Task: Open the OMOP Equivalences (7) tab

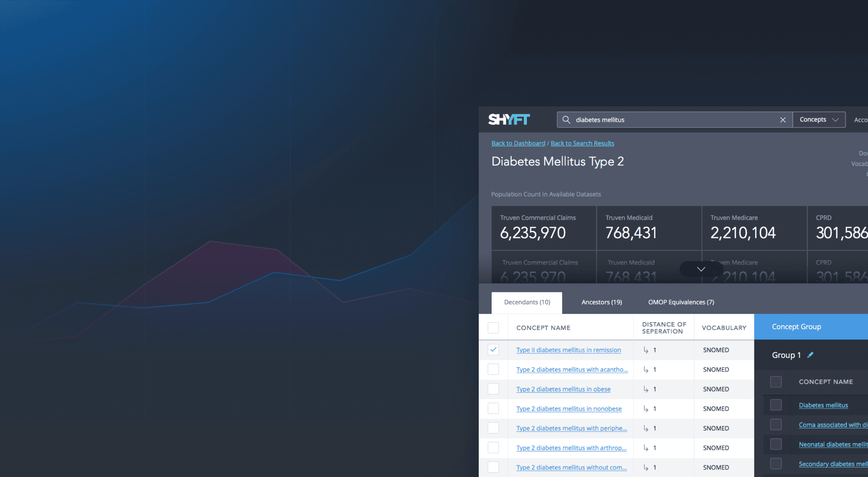Action: [681, 302]
